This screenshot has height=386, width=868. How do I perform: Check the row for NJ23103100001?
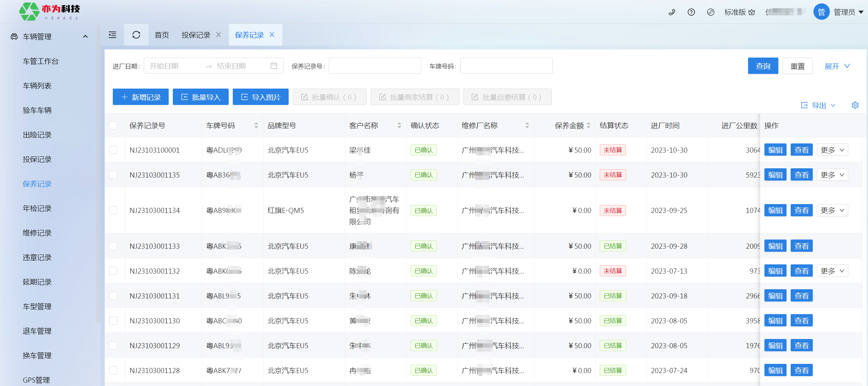pyautogui.click(x=113, y=150)
